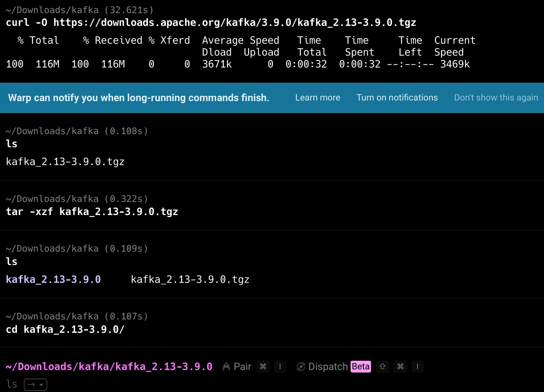544x392 pixels.
Task: Select the cd kafka_2.13-3.9.0/ command block
Action: coord(65,330)
